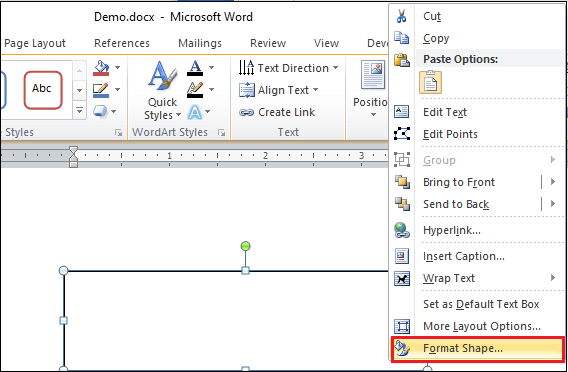Open the Page Layout tab
The image size is (568, 372).
[x=35, y=43]
